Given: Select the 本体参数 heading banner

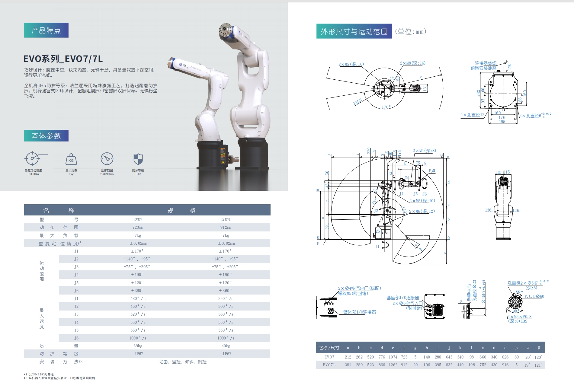Looking at the screenshot, I should click(x=46, y=136).
